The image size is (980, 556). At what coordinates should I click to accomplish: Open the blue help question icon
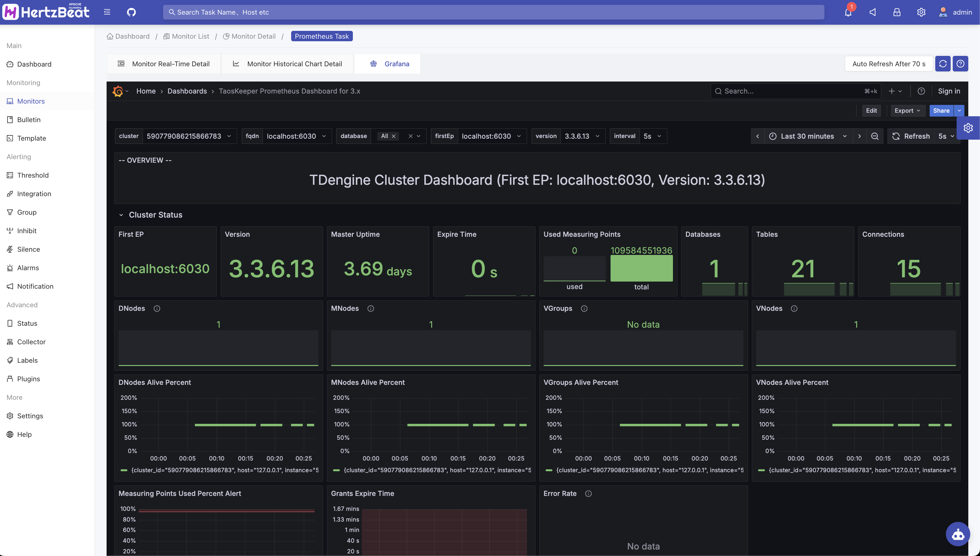coord(960,64)
